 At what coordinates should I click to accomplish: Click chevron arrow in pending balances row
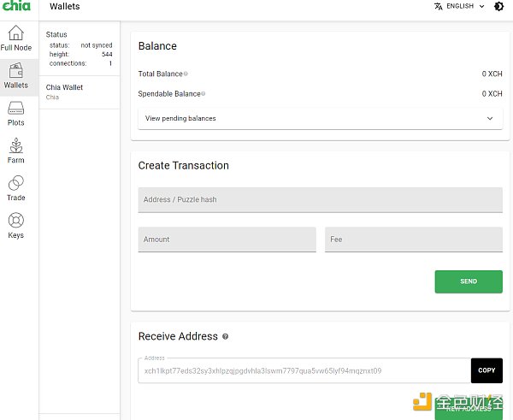[490, 118]
